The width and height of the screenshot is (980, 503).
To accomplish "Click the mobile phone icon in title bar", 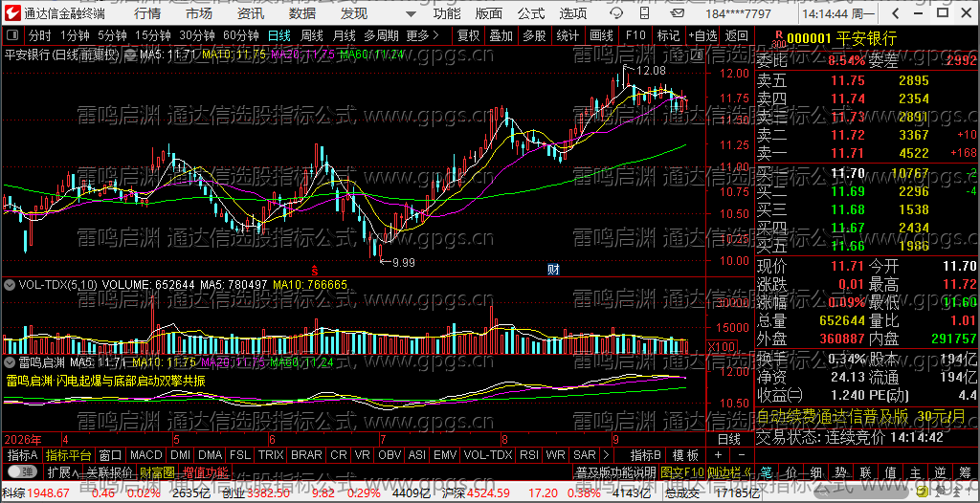I will point(645,13).
